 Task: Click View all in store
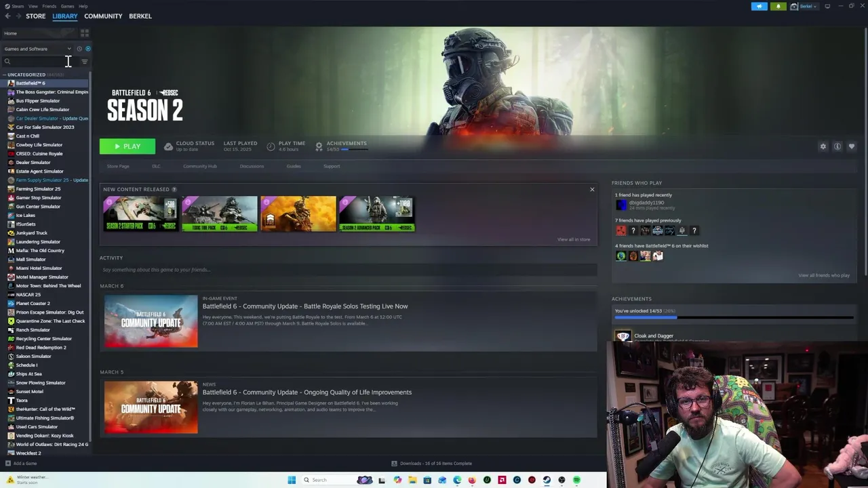pyautogui.click(x=574, y=239)
